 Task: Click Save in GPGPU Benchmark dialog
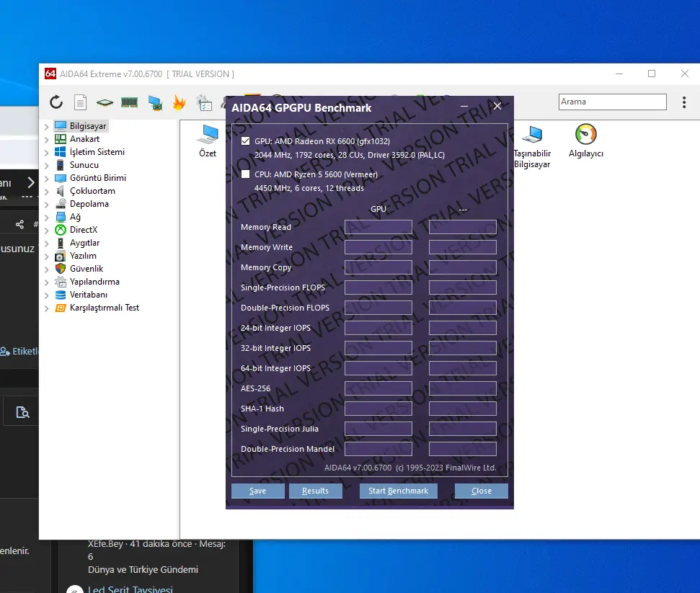(x=257, y=491)
